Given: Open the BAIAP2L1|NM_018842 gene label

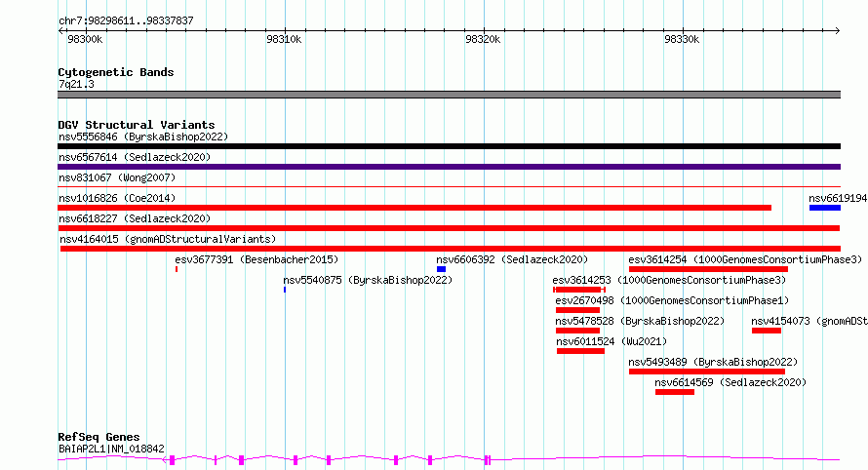Looking at the screenshot, I should coord(111,449).
